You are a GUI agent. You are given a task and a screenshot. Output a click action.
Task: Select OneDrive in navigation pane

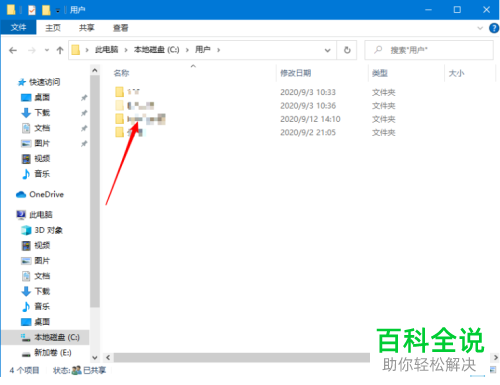pyautogui.click(x=46, y=194)
